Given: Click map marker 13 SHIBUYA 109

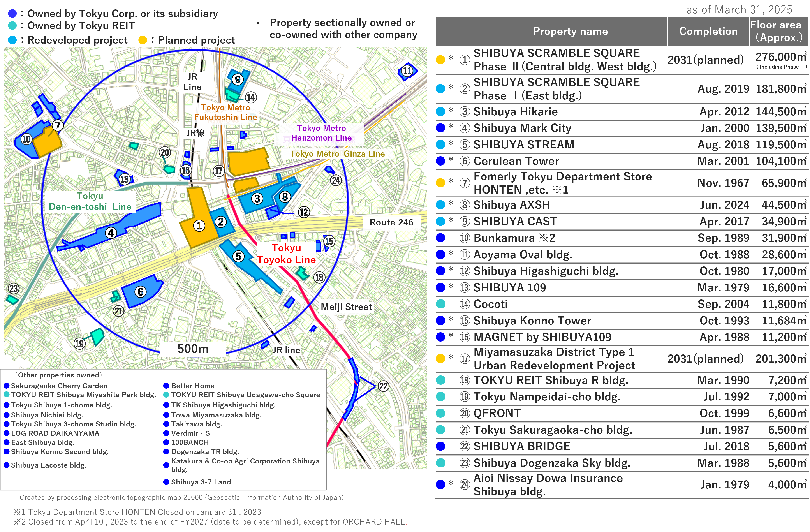Looking at the screenshot, I should [125, 179].
